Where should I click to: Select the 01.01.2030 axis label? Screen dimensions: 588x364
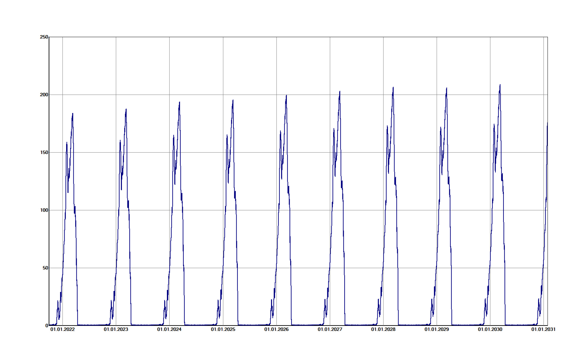click(490, 330)
